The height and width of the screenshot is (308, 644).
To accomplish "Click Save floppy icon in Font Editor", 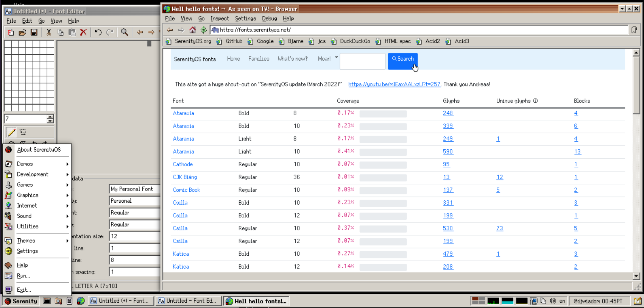I will (34, 32).
